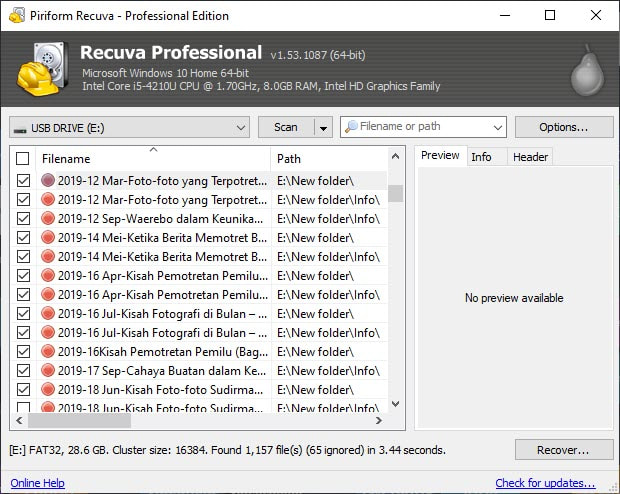Uncheck 2019-16 Apr-Kisah Pemotretan in New folder\

[x=23, y=275]
